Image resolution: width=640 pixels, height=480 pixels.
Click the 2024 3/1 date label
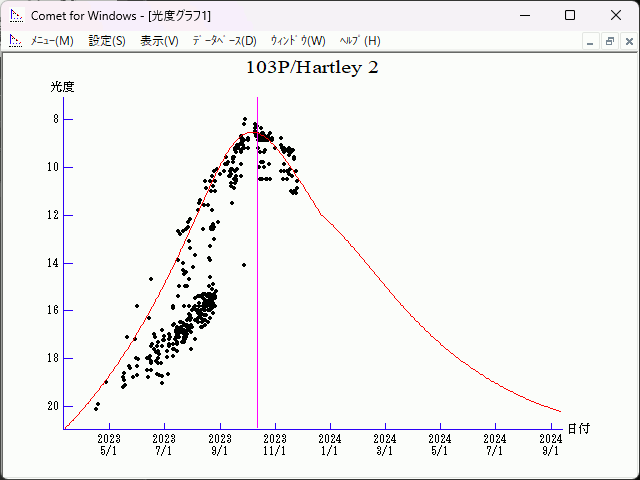pos(385,445)
